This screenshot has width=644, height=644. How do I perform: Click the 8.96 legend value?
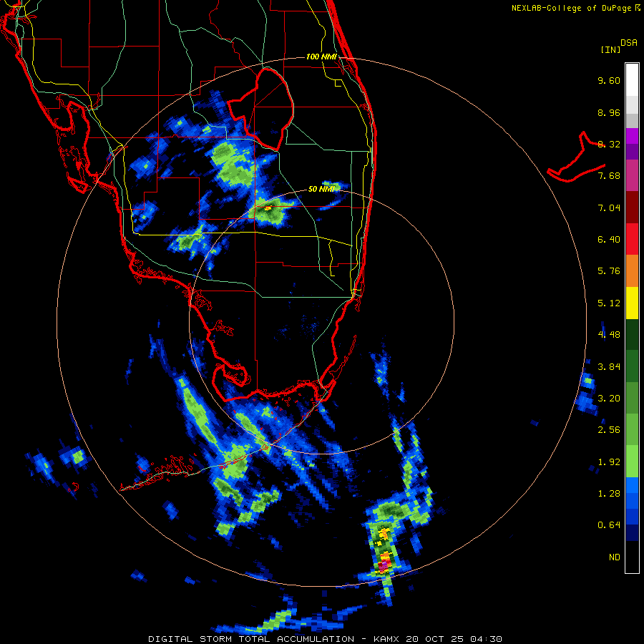coord(609,112)
